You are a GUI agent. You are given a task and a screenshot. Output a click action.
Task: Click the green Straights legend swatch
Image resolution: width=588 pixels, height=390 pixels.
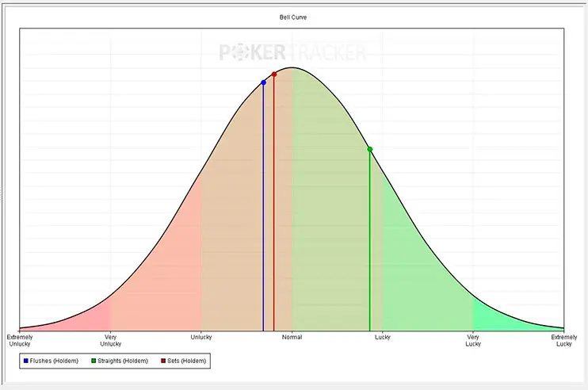pos(94,361)
